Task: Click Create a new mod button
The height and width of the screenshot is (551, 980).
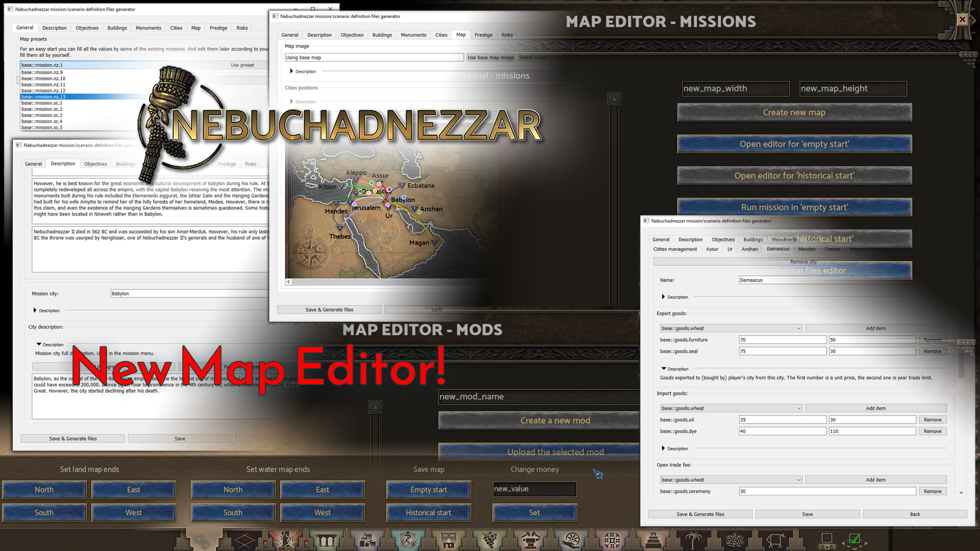Action: [539, 420]
